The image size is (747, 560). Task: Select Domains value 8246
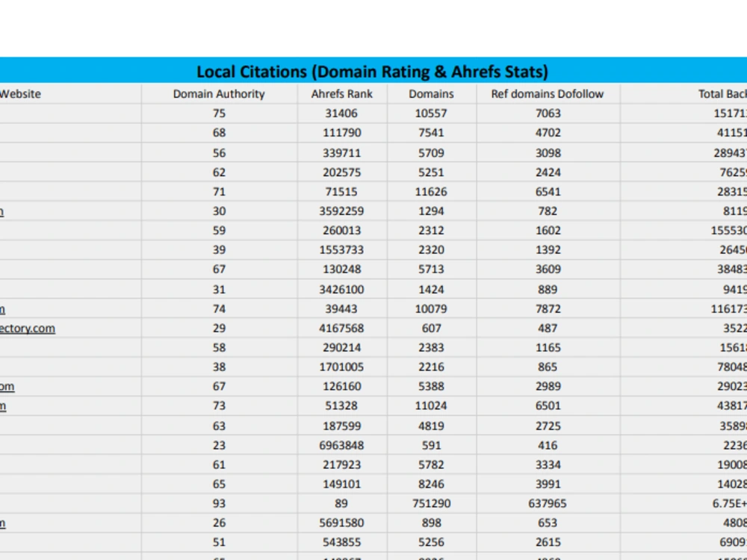coord(431,484)
